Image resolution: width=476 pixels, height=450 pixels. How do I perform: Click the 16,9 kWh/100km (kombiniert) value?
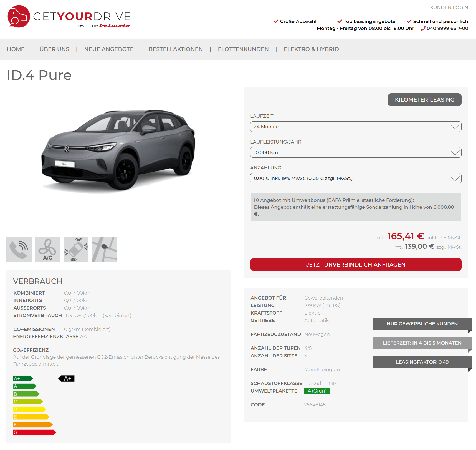pyautogui.click(x=98, y=315)
